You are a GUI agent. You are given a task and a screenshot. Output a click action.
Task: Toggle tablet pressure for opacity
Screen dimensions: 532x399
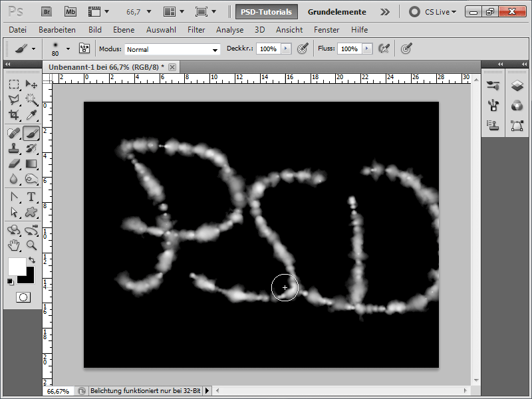[303, 49]
